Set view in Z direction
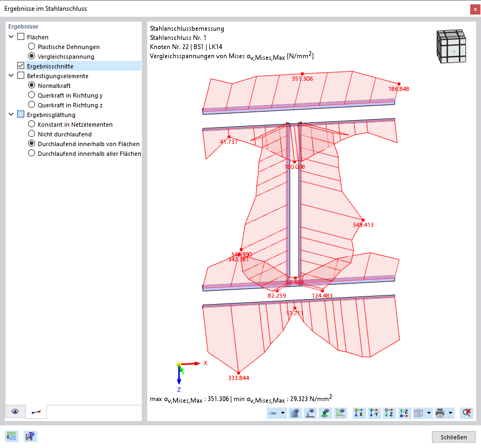 pos(389,413)
